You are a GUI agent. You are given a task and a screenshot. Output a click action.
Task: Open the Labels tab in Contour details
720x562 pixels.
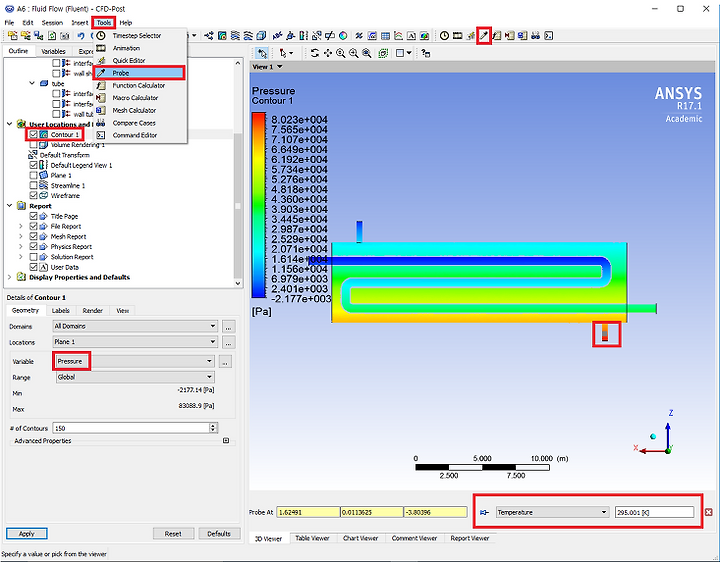tap(61, 310)
